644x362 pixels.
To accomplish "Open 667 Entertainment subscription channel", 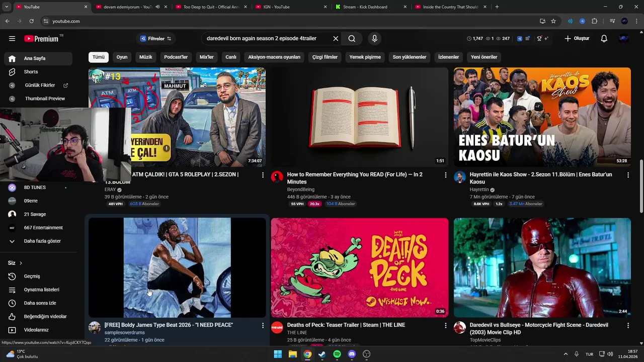I will coord(38,228).
